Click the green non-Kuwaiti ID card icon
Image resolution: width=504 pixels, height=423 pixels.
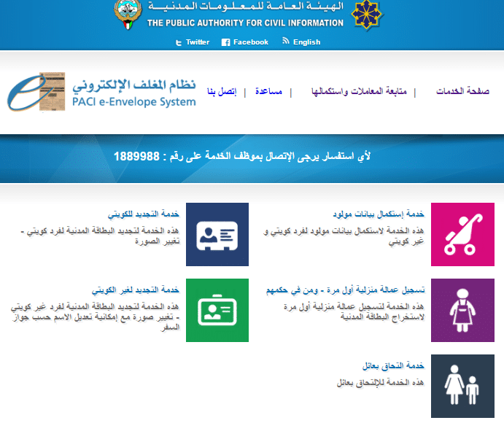tap(217, 310)
